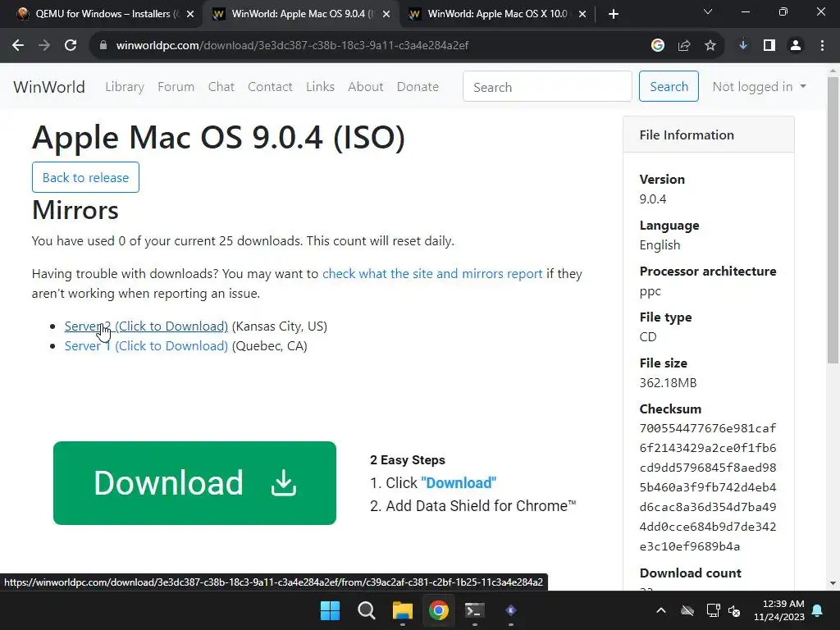This screenshot has height=630, width=840.
Task: Open the site and mirrors report link
Action: point(432,274)
